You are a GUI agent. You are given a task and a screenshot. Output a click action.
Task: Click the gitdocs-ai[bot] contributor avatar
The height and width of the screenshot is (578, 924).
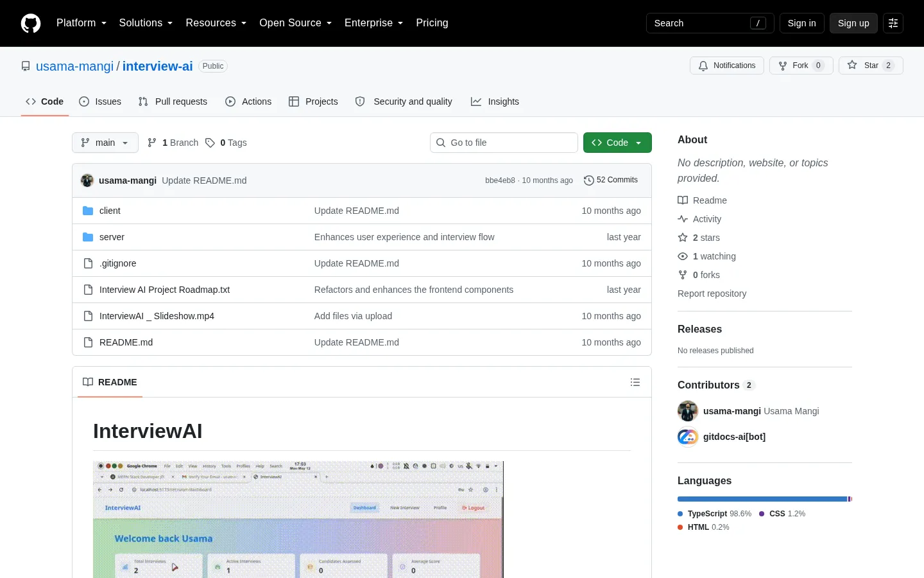(x=688, y=437)
